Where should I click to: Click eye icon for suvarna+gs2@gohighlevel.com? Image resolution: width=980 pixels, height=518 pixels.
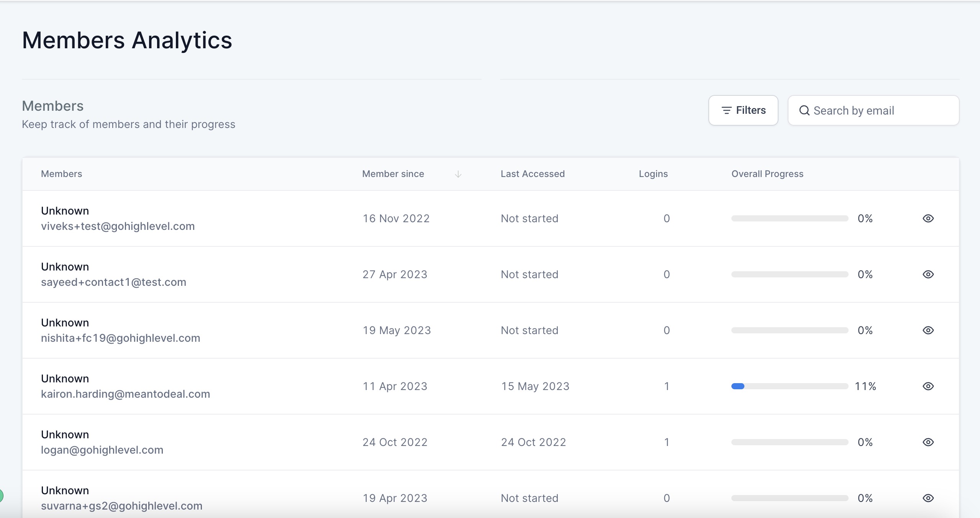(x=928, y=498)
